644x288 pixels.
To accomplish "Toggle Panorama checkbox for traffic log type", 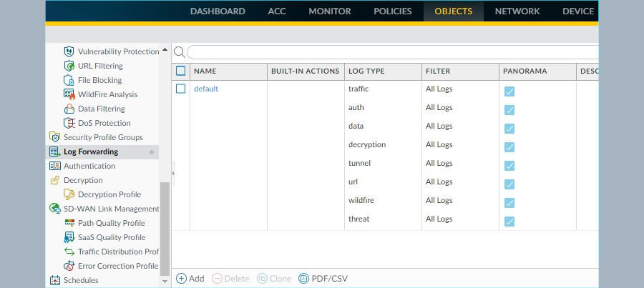I will (x=509, y=91).
